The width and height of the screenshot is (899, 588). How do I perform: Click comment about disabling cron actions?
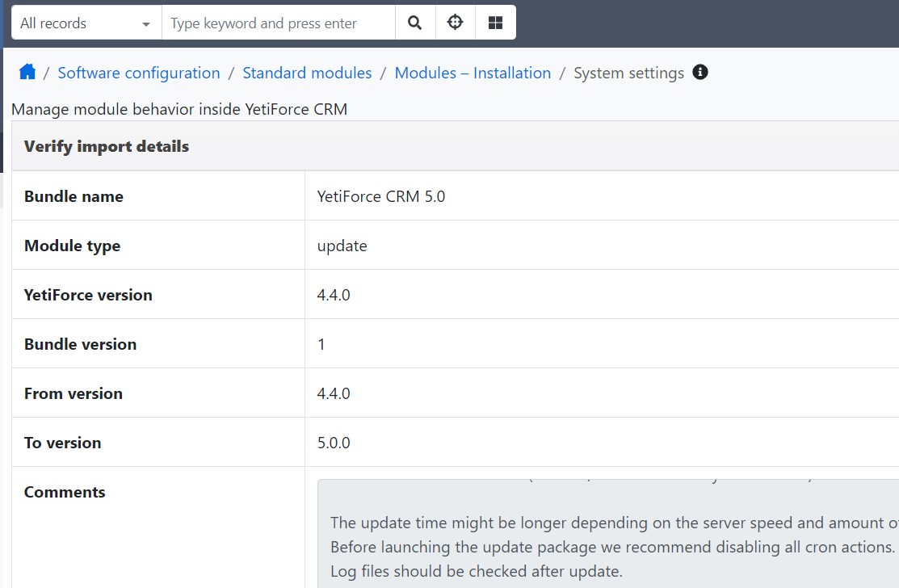tap(612, 548)
